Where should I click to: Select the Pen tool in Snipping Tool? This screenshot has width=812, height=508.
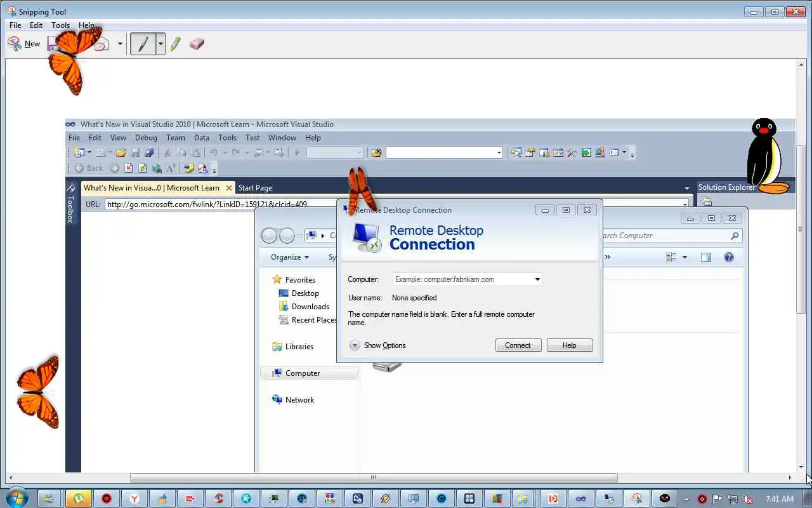coord(143,44)
